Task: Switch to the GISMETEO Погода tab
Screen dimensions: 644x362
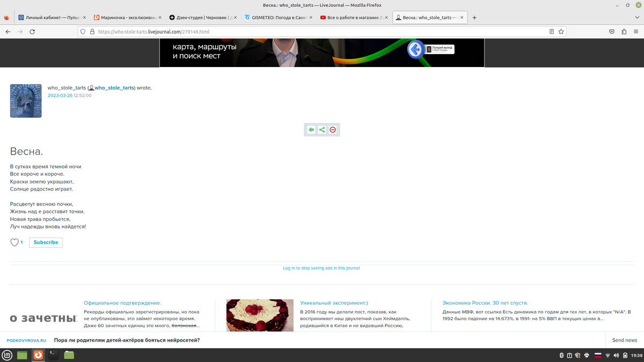Action: (x=279, y=18)
